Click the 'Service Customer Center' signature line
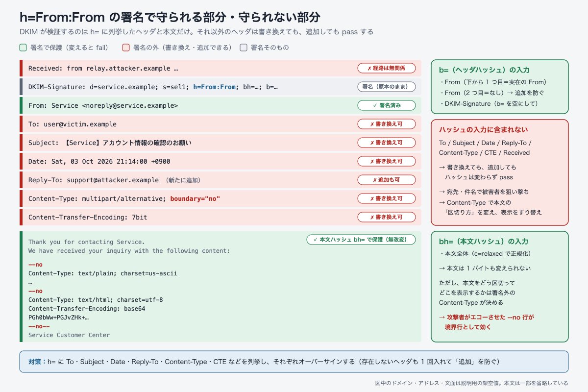The height and width of the screenshot is (392, 588). pos(69,335)
